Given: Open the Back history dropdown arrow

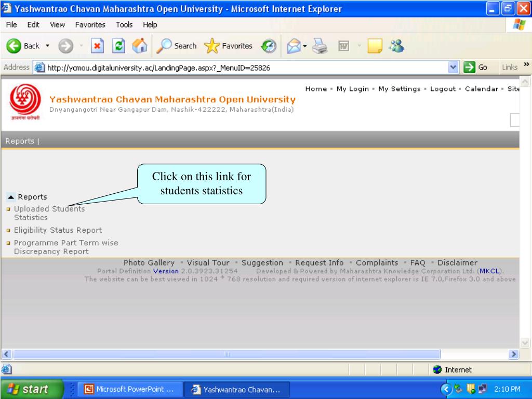Looking at the screenshot, I should point(47,46).
